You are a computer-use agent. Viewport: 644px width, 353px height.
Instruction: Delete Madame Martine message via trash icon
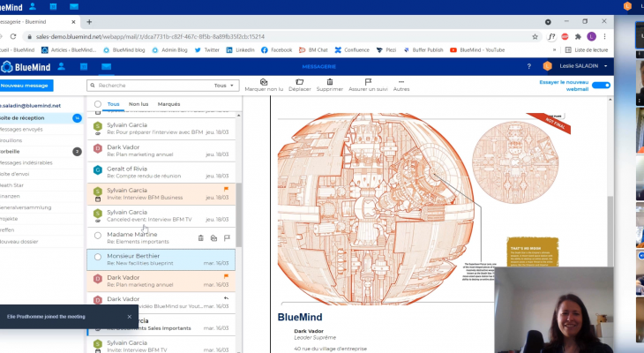click(200, 238)
